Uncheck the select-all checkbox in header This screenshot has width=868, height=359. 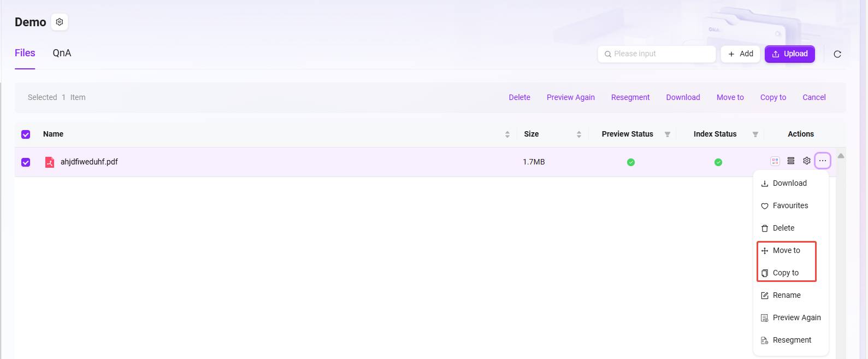[26, 134]
